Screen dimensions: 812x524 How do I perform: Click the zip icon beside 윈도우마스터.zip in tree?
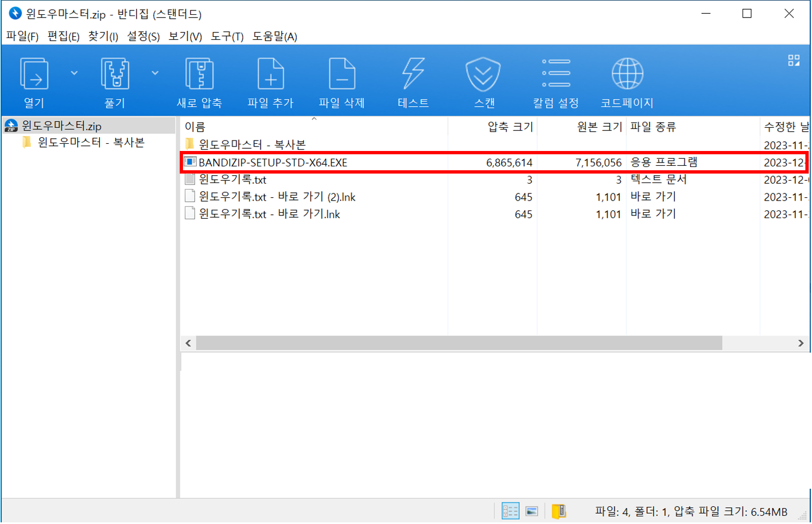pos(11,126)
